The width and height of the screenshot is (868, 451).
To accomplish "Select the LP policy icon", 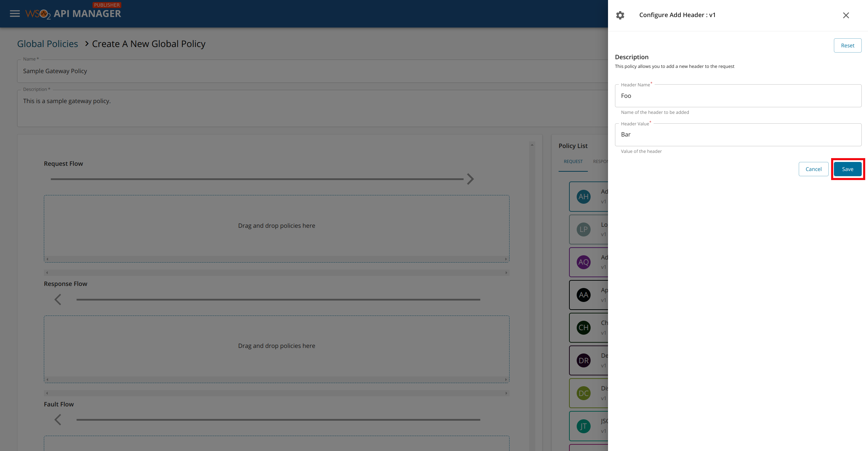I will (x=583, y=230).
